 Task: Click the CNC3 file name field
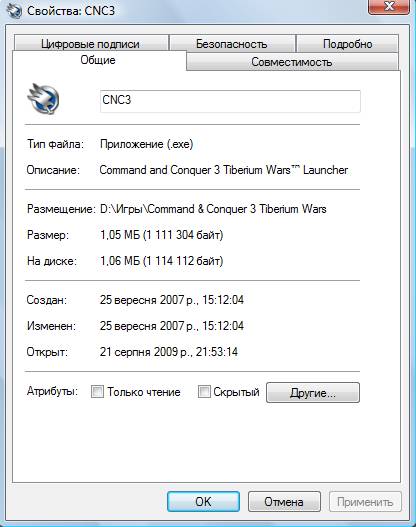point(230,101)
